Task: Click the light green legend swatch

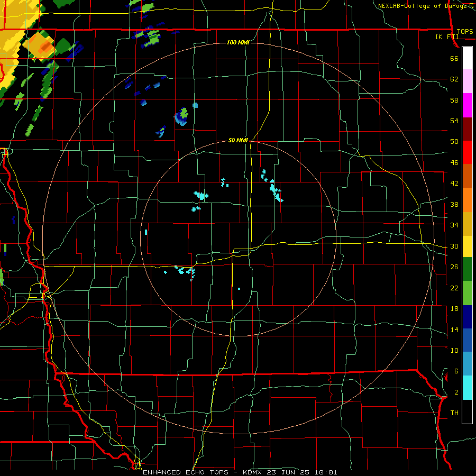Action: (467, 293)
